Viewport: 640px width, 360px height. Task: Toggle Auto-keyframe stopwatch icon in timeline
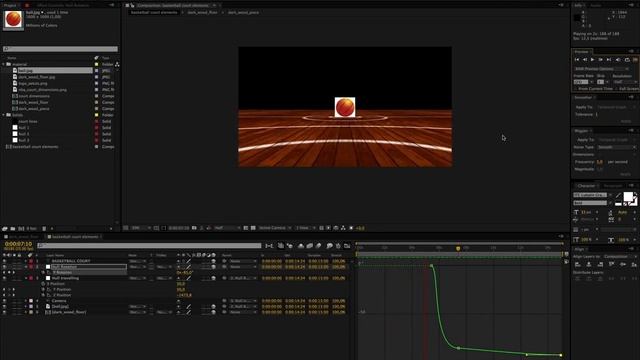click(x=338, y=246)
